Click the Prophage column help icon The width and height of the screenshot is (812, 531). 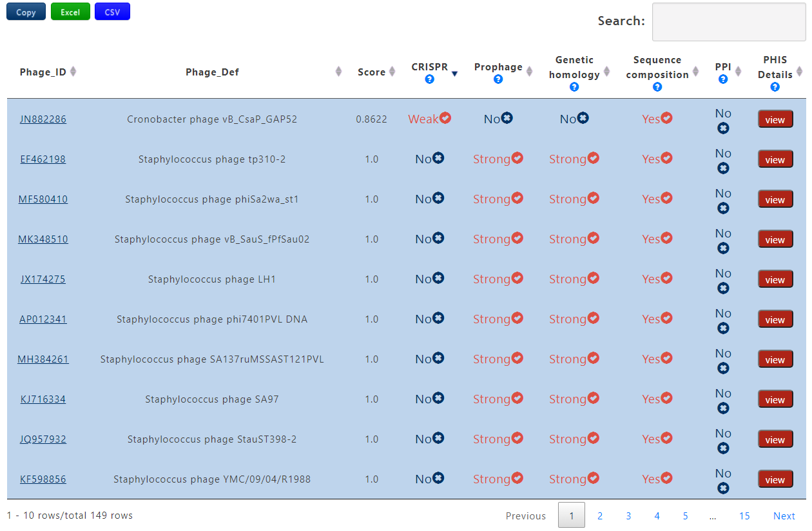click(x=498, y=80)
